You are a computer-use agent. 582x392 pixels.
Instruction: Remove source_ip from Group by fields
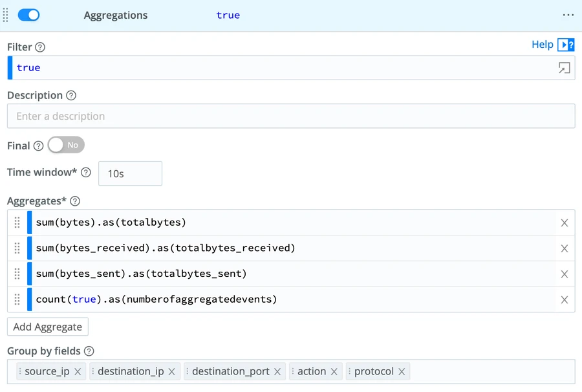click(78, 372)
